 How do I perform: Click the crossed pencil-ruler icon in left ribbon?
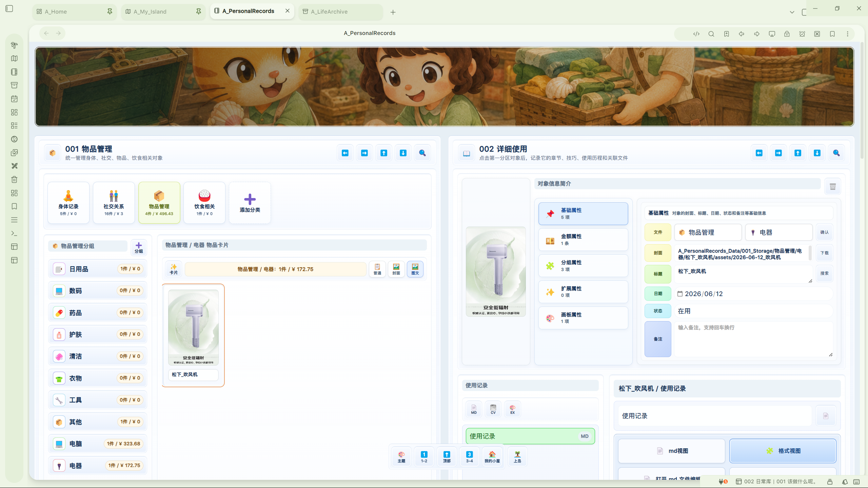click(14, 166)
